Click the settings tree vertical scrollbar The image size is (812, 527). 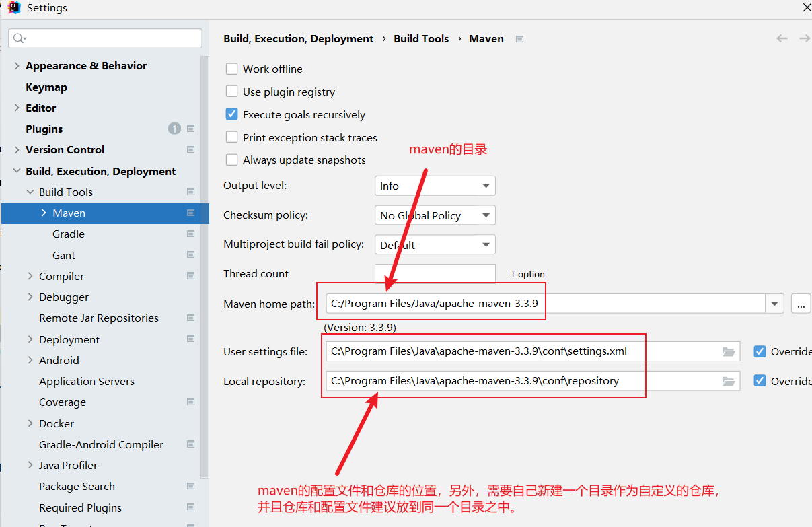(205, 266)
